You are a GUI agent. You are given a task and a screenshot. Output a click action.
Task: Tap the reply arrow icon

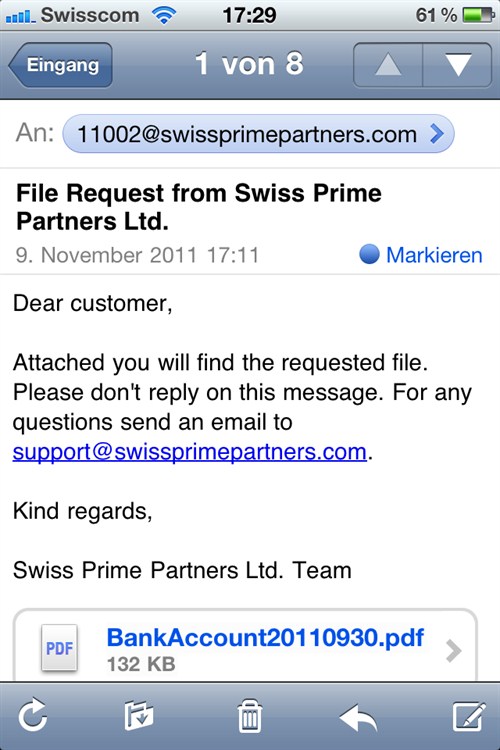coord(358,717)
